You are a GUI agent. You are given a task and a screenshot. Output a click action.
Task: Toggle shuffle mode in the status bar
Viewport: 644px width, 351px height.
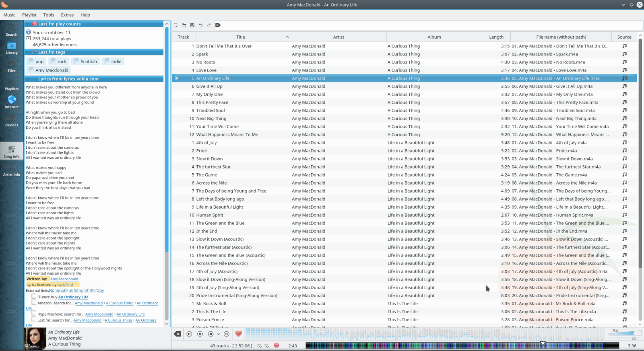[266, 345]
